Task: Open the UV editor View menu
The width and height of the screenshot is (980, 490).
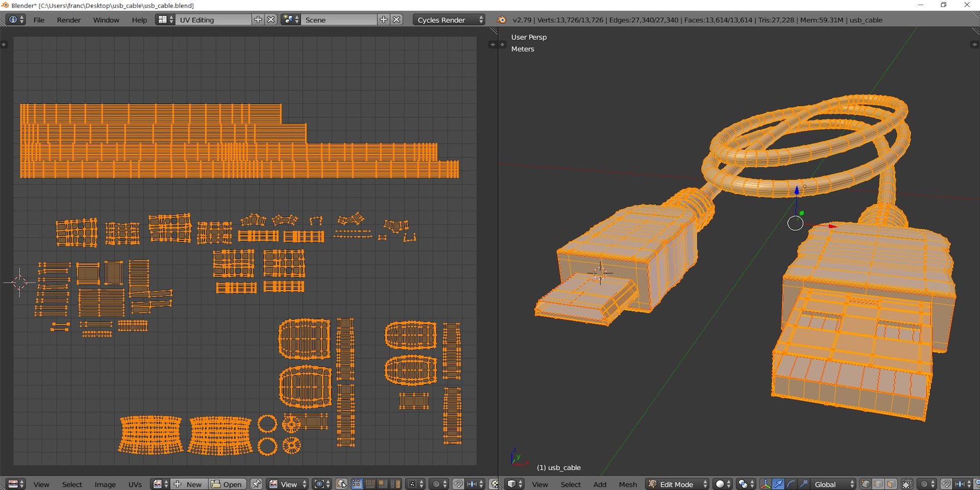Action: tap(41, 484)
